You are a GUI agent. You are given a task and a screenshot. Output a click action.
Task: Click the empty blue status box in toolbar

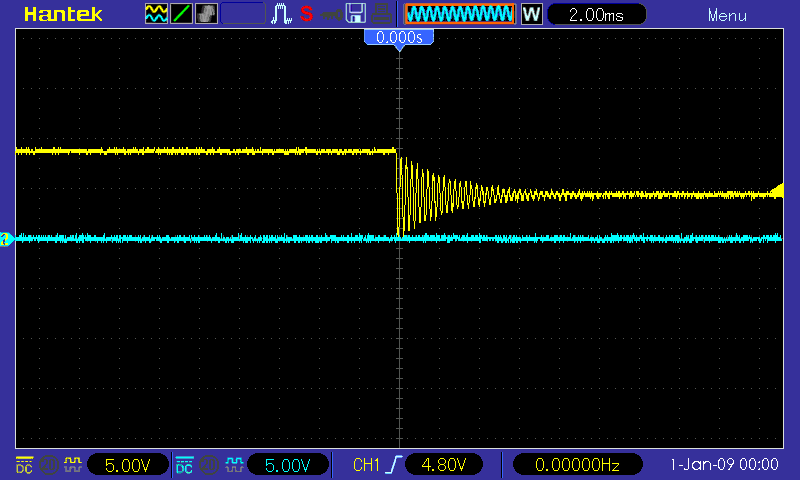point(243,14)
